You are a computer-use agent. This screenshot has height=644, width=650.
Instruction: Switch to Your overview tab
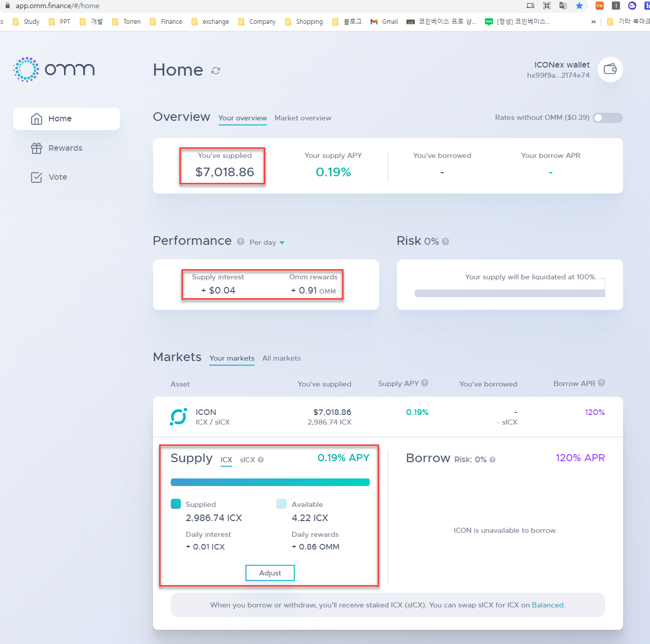(x=242, y=118)
